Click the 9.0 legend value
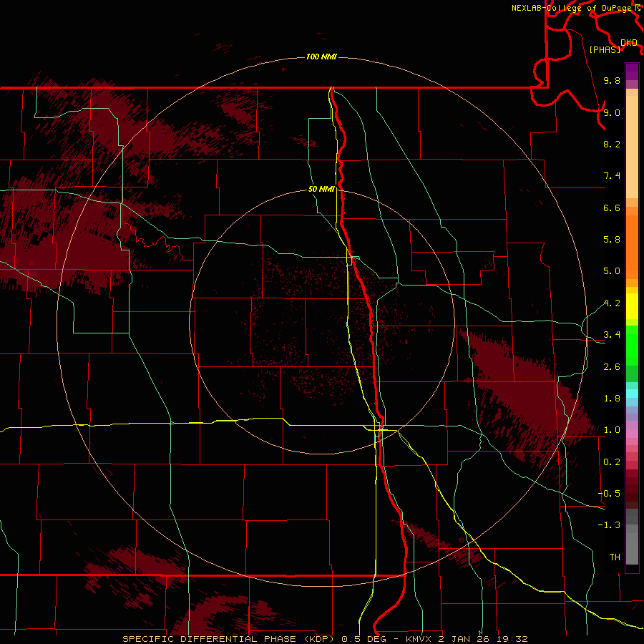 tap(612, 112)
